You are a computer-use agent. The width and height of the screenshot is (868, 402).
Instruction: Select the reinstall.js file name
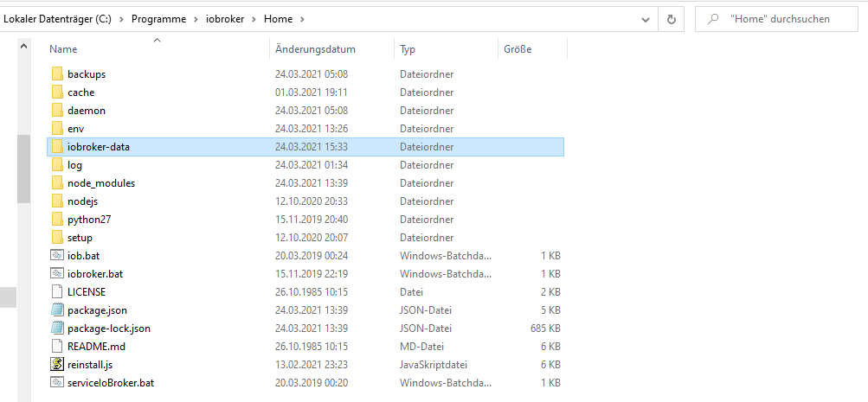click(90, 365)
